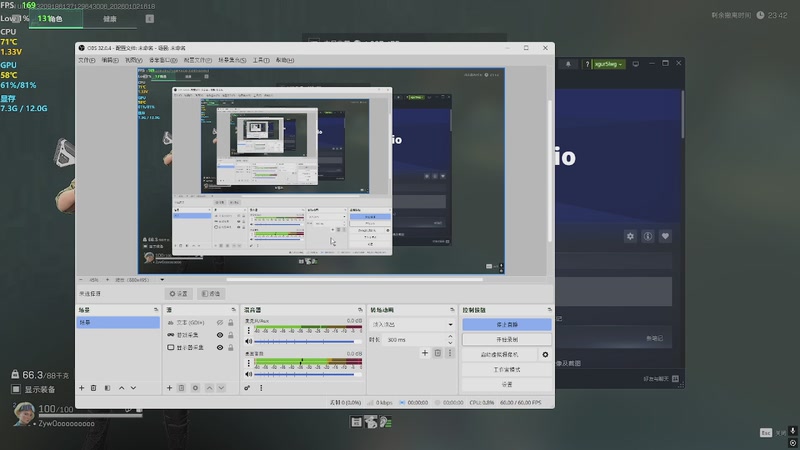800x450 pixels.
Task: Toggle 显示装备 checkbox in game overlay
Action: (x=16, y=389)
